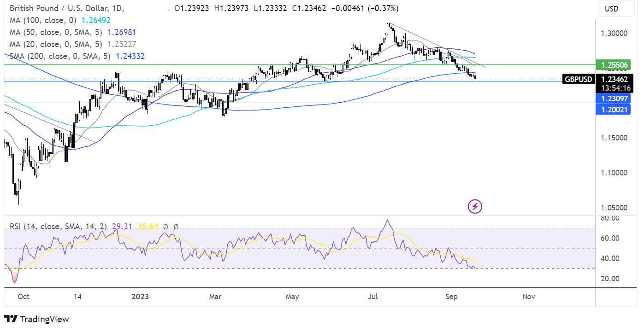Image resolution: width=644 pixels, height=331 pixels.
Task: Click the gray MA value 1.25227
Action: point(122,44)
